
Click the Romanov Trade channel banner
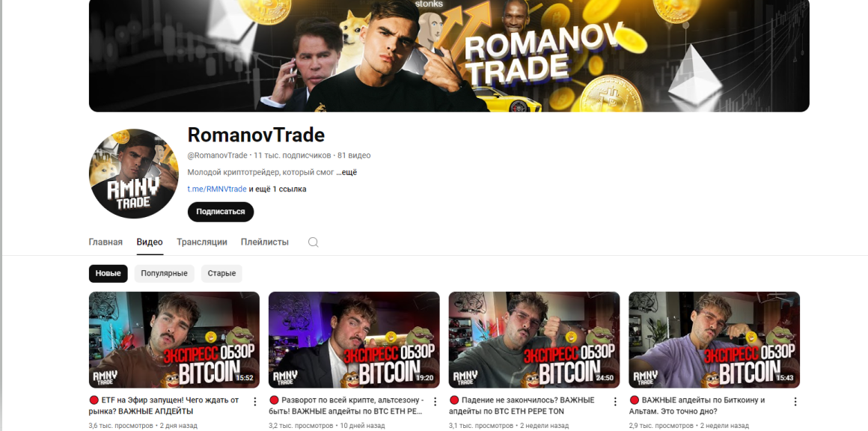click(449, 55)
